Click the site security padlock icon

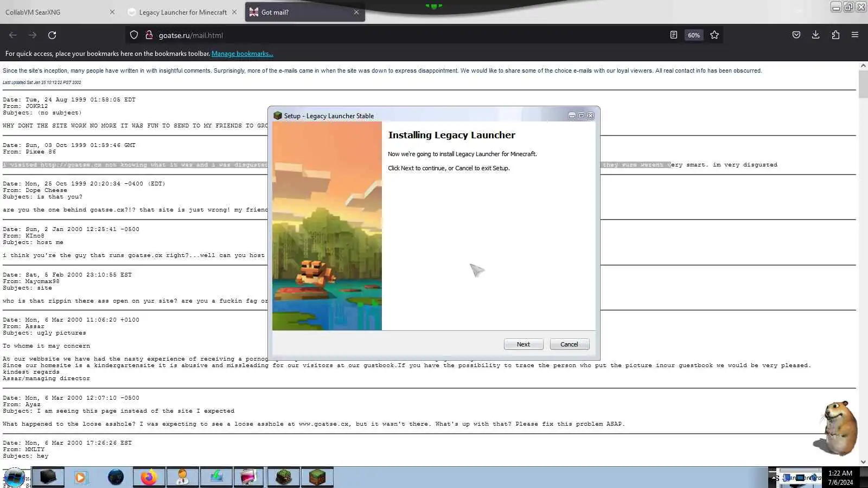(x=149, y=35)
